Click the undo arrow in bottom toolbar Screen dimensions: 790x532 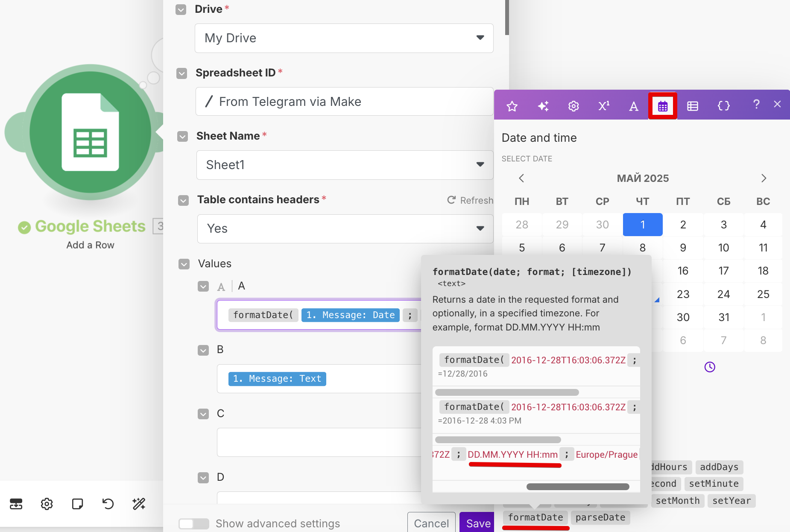tap(108, 504)
